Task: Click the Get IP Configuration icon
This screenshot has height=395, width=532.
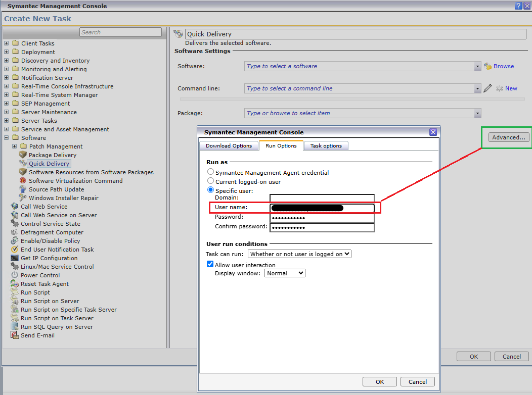Action: point(15,258)
